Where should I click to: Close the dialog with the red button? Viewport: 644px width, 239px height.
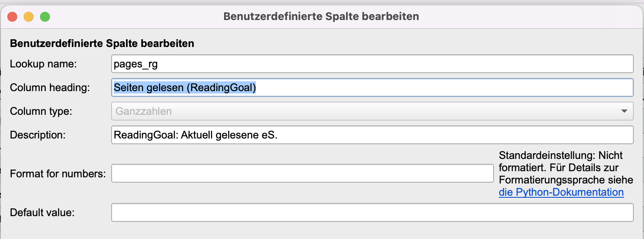(12, 17)
